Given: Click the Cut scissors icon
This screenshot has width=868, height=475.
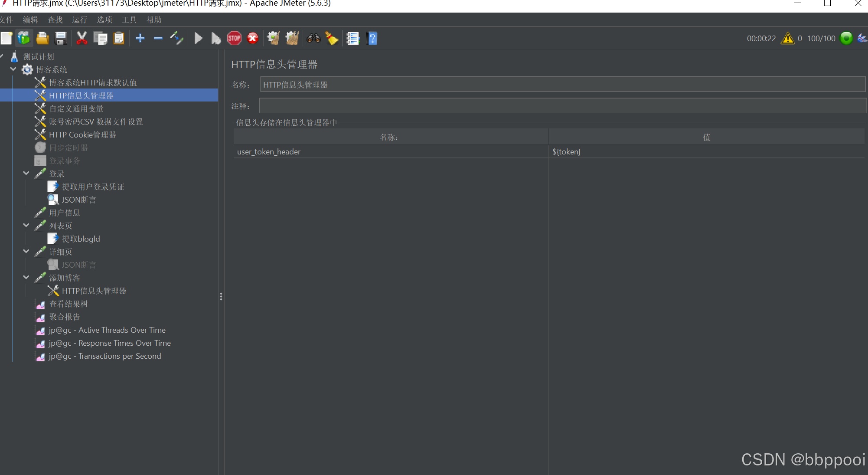Looking at the screenshot, I should coord(82,38).
